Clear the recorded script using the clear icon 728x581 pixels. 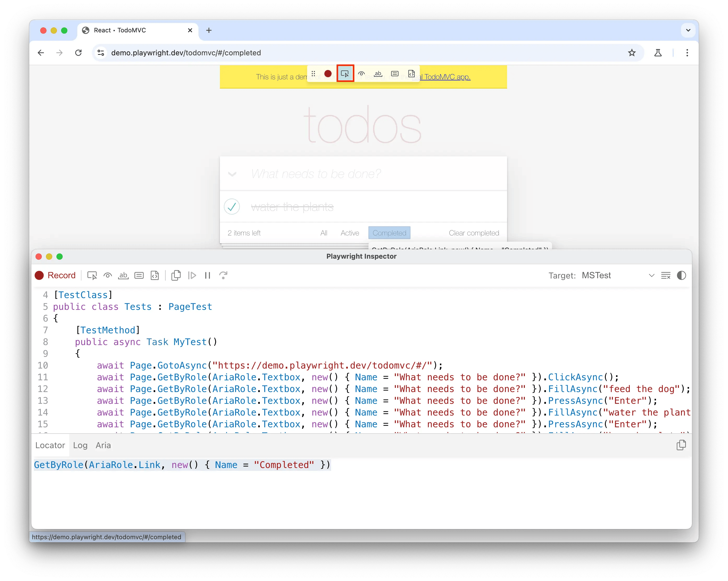coord(666,275)
